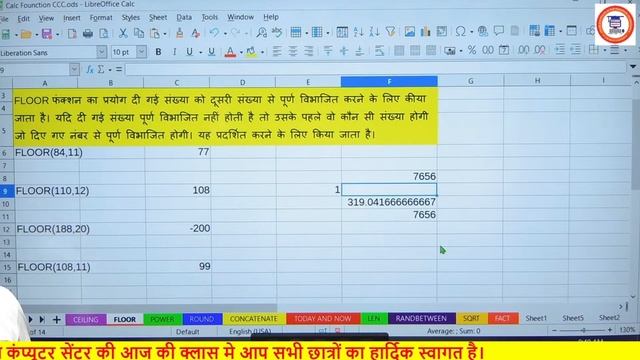640x360 pixels.
Task: Open the Format menu
Action: [x=101, y=18]
